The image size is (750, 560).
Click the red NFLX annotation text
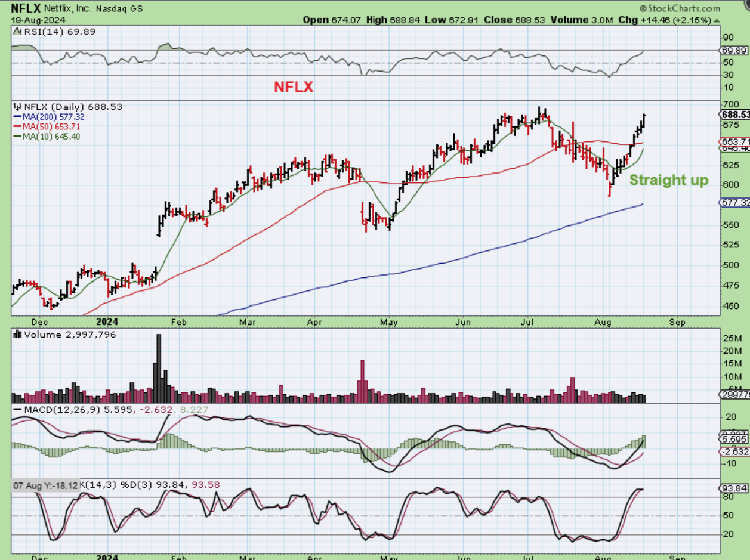294,87
